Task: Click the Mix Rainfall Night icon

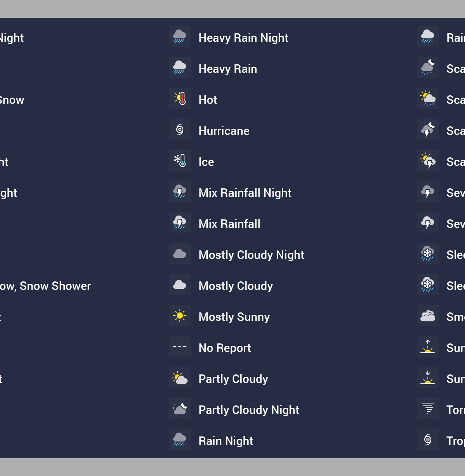Action: point(180,191)
